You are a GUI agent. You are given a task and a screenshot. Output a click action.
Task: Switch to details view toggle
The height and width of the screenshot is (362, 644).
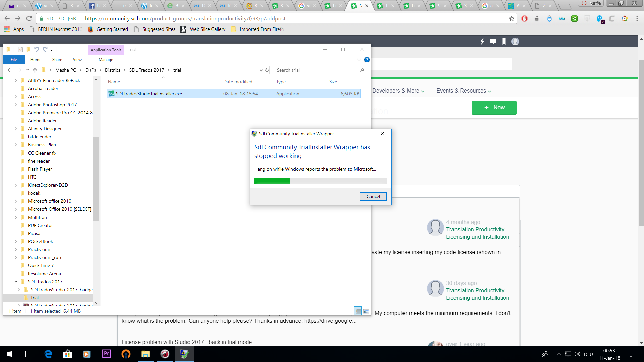pyautogui.click(x=358, y=311)
